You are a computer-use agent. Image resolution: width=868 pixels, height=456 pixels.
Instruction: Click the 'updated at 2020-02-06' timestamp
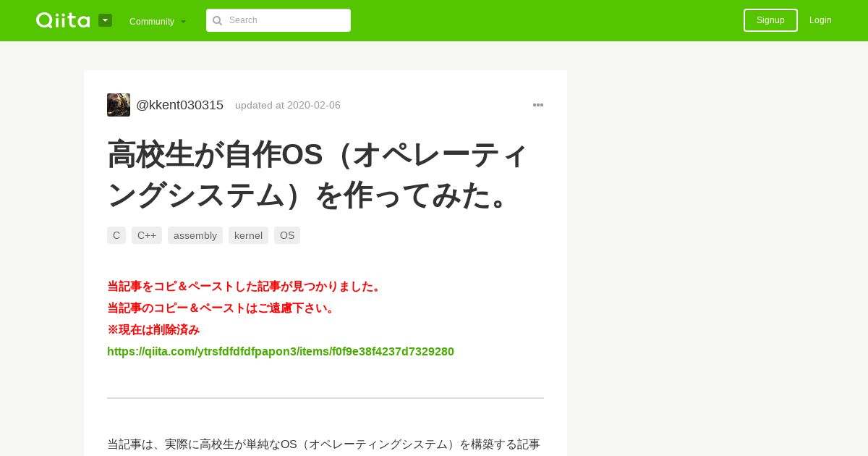click(x=288, y=105)
